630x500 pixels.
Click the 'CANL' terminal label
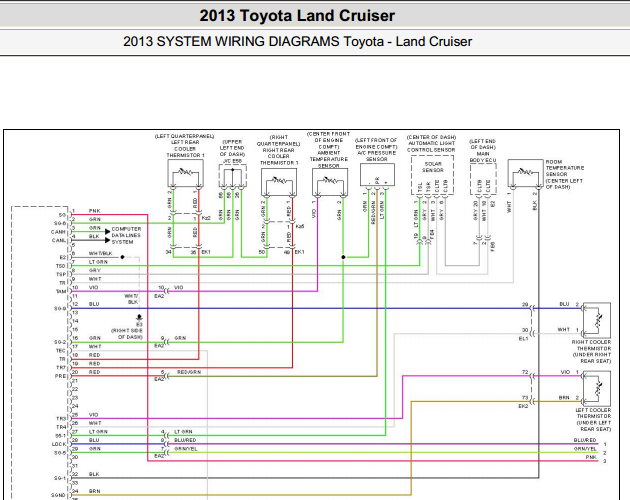tap(59, 240)
